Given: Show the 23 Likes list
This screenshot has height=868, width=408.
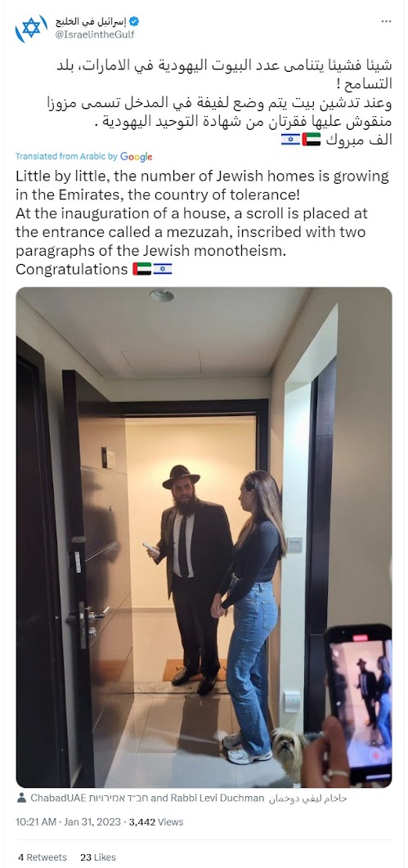Looking at the screenshot, I should point(98,857).
